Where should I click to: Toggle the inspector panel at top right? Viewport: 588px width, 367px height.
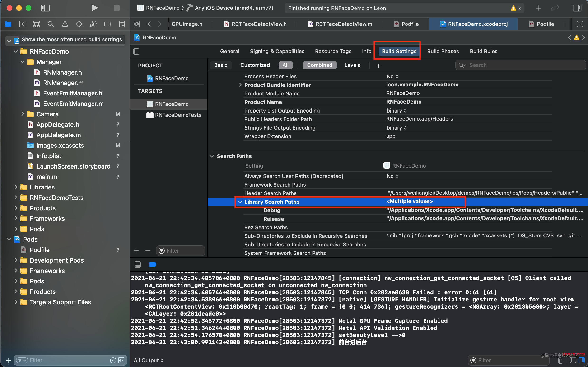[x=577, y=8]
